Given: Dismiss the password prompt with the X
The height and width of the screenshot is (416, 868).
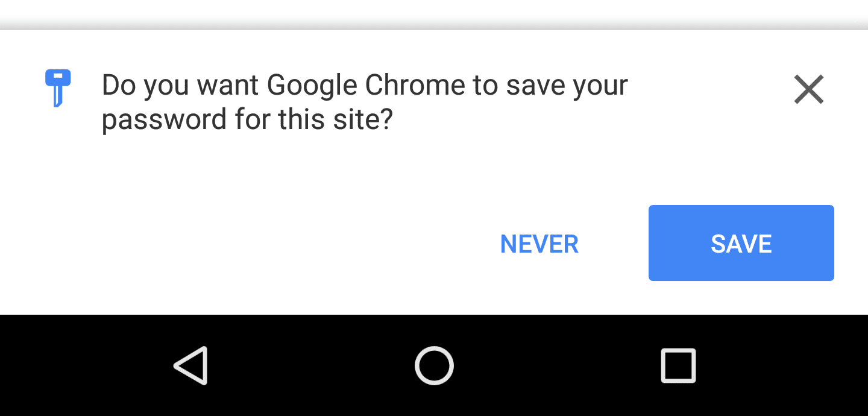Looking at the screenshot, I should [x=808, y=89].
